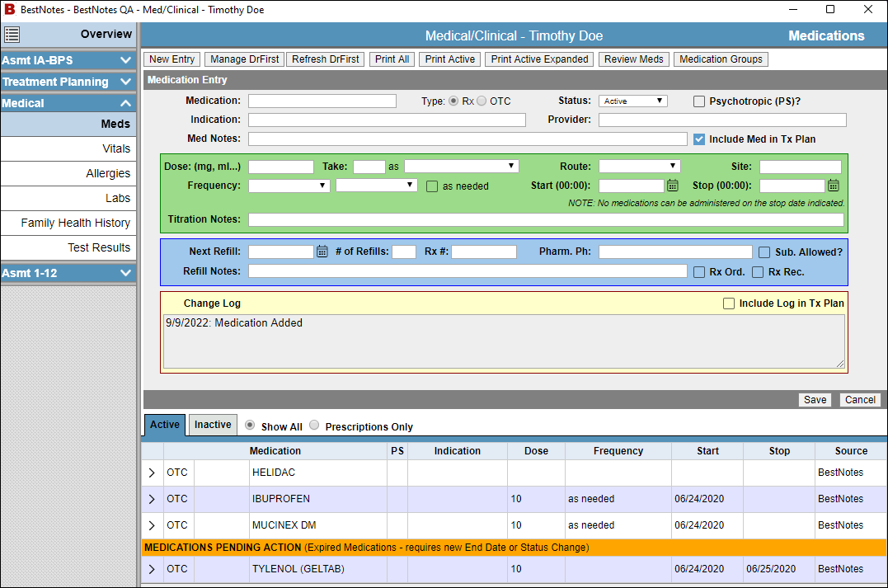Viewport: 888px width, 588px height.
Task: Expand the Asmt IA-BPS sidebar section
Action: tap(68, 60)
